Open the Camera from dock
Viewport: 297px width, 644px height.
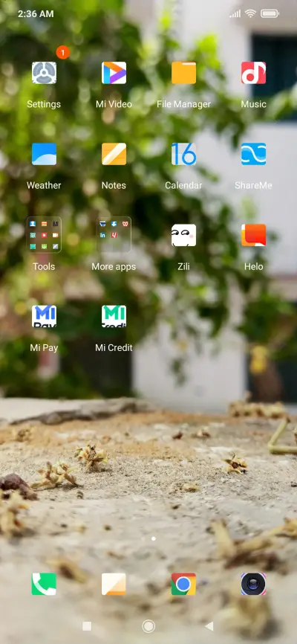click(253, 584)
